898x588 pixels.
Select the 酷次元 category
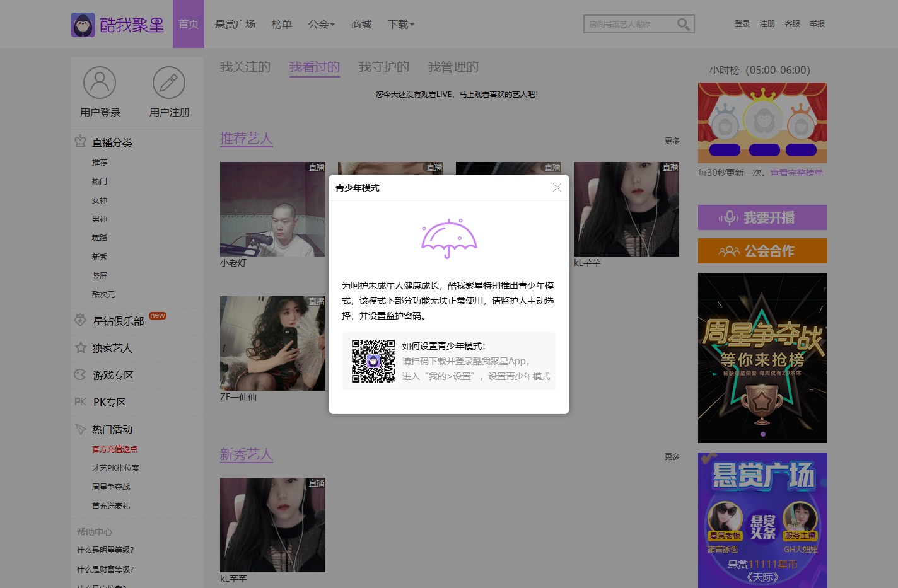pyautogui.click(x=103, y=294)
